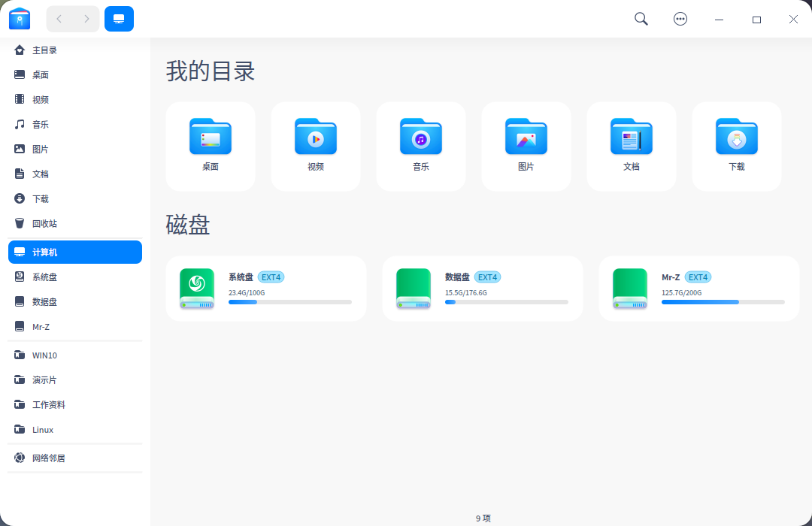Image resolution: width=812 pixels, height=526 pixels.
Task: Open 回收站 in the sidebar
Action: tap(75, 224)
